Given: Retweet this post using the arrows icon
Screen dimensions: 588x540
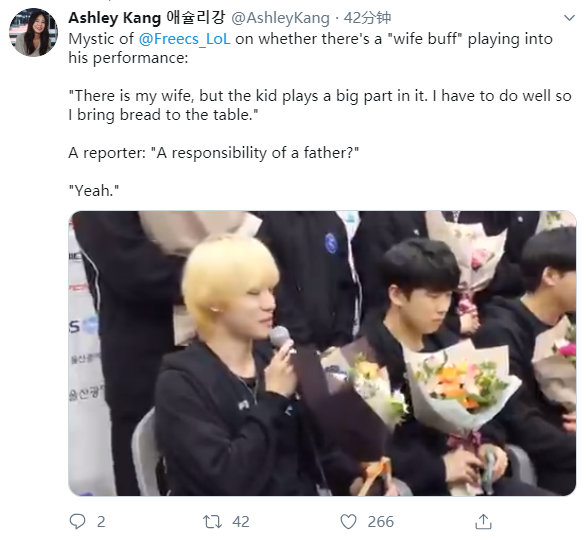Looking at the screenshot, I should pos(212,522).
